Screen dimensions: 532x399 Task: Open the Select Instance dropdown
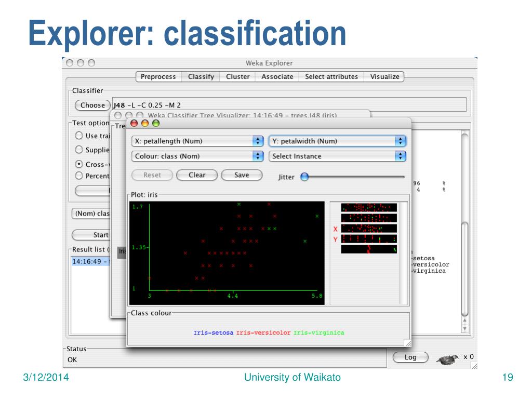(338, 156)
